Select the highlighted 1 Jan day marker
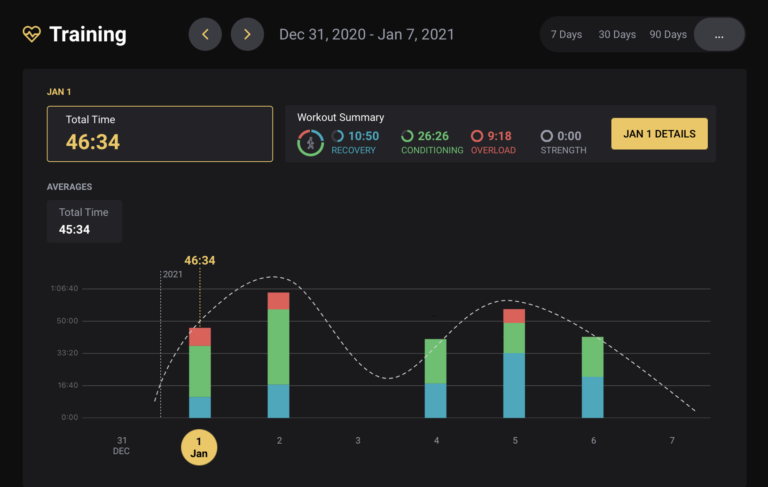The height and width of the screenshot is (487, 768). point(199,447)
